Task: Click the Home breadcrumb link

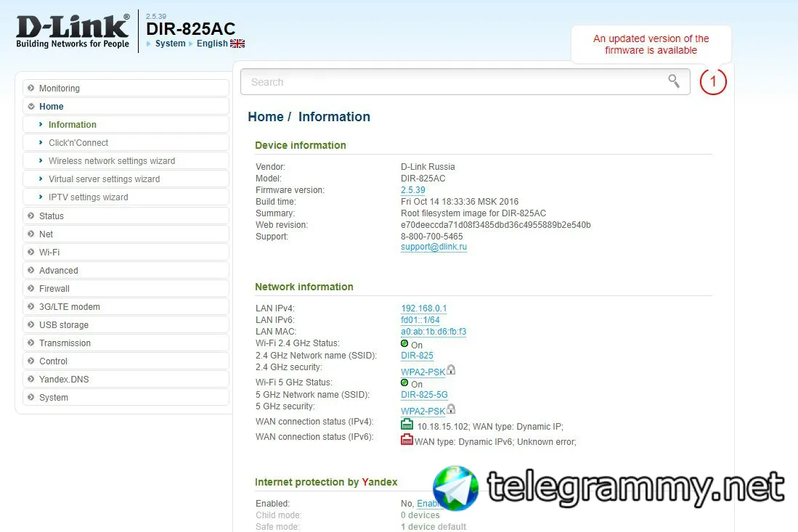Action: (265, 117)
